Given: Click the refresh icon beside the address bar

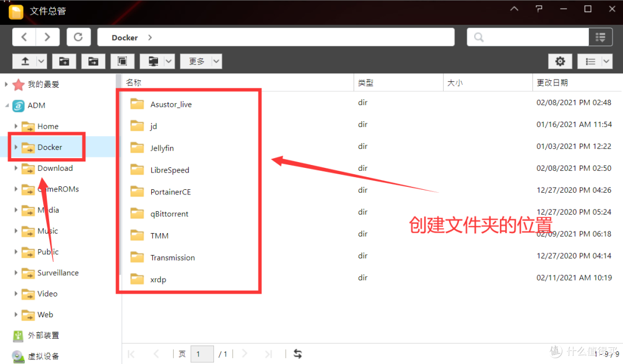Looking at the screenshot, I should click(x=80, y=37).
